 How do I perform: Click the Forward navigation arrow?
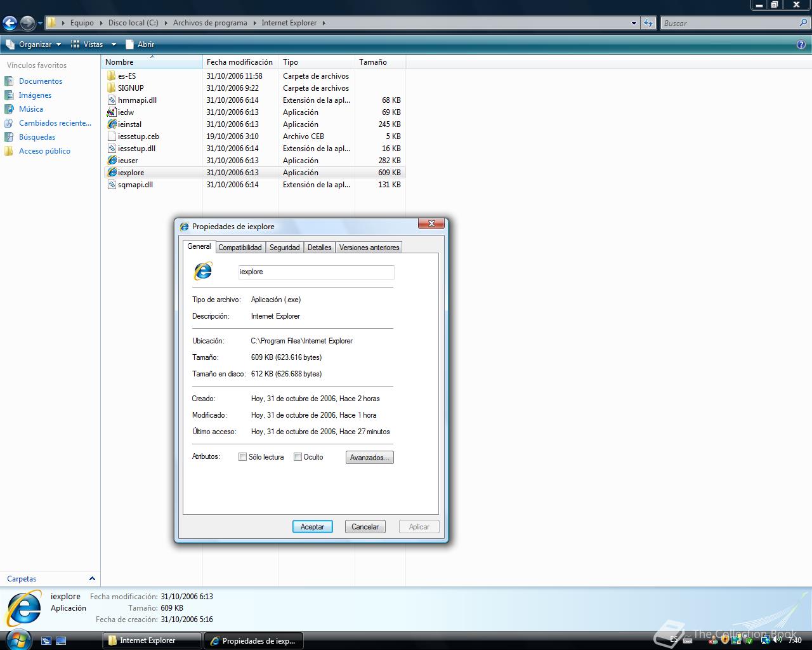[x=27, y=23]
